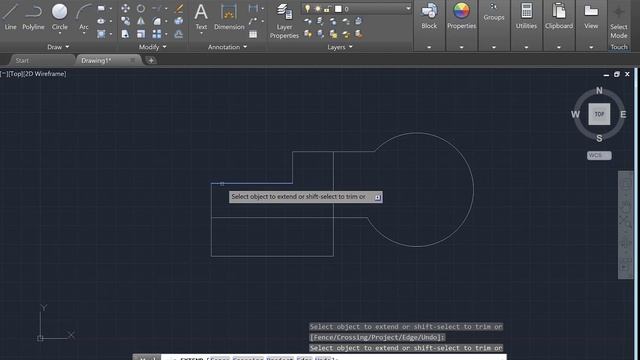Choose the Hatch tool in Draw panel
Screen dimensions: 640x360
101,34
